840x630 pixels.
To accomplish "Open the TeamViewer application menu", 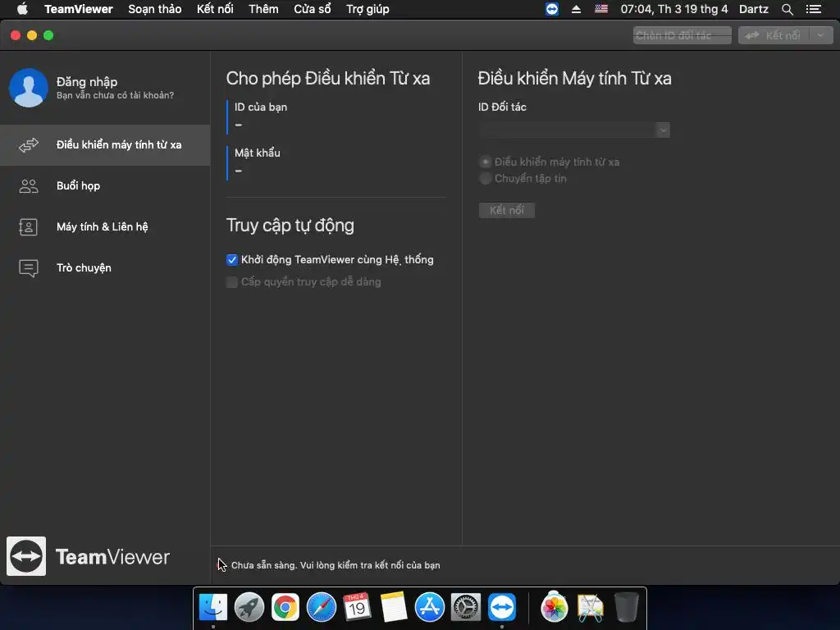I will (79, 9).
